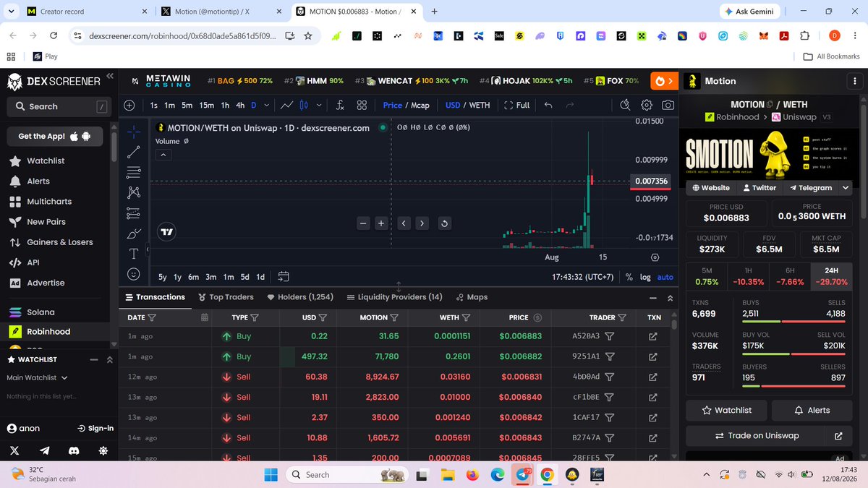Open the add compare symbol plus icon
The image size is (868, 488).
point(129,105)
